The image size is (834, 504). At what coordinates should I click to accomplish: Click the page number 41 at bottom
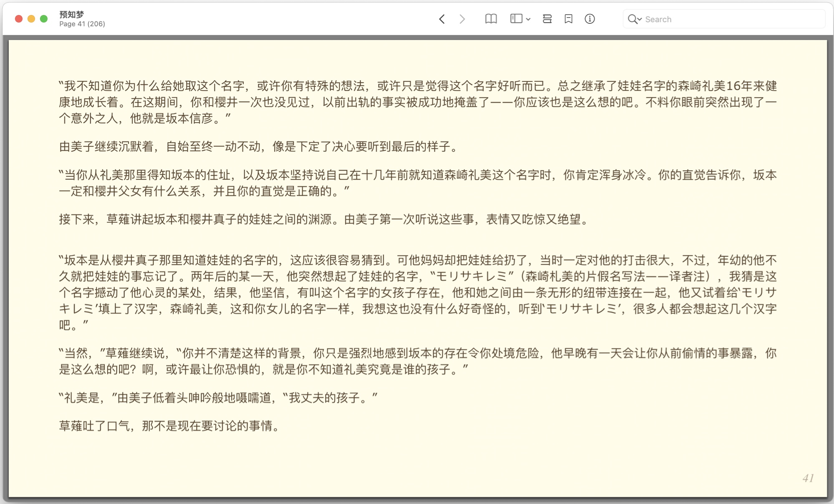click(808, 478)
